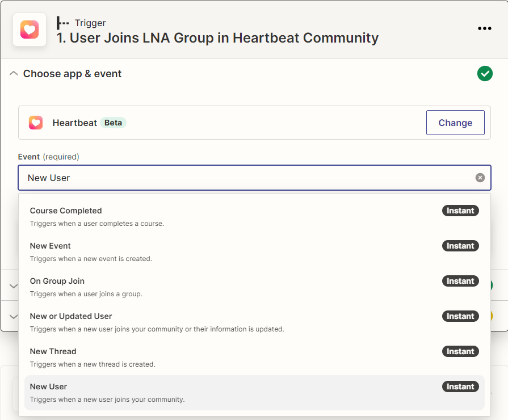The width and height of the screenshot is (508, 420).
Task: Expand the third collapsed section chevron
Action: (x=14, y=317)
